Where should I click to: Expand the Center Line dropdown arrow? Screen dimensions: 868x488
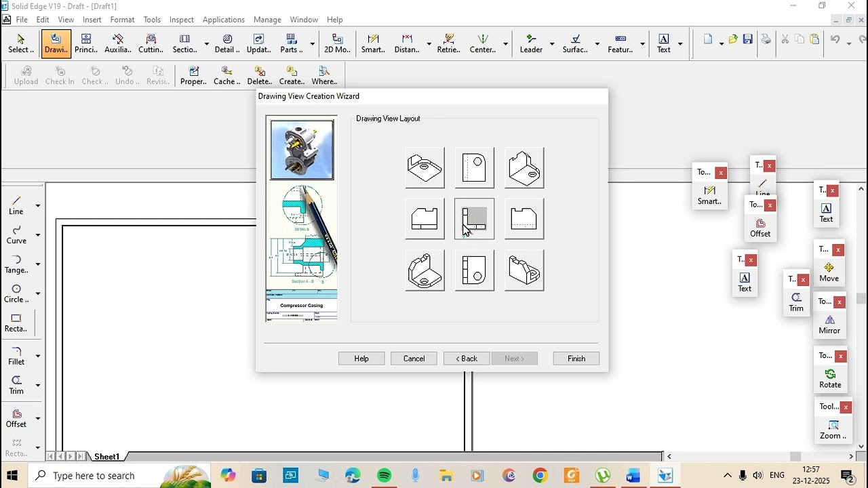click(505, 44)
